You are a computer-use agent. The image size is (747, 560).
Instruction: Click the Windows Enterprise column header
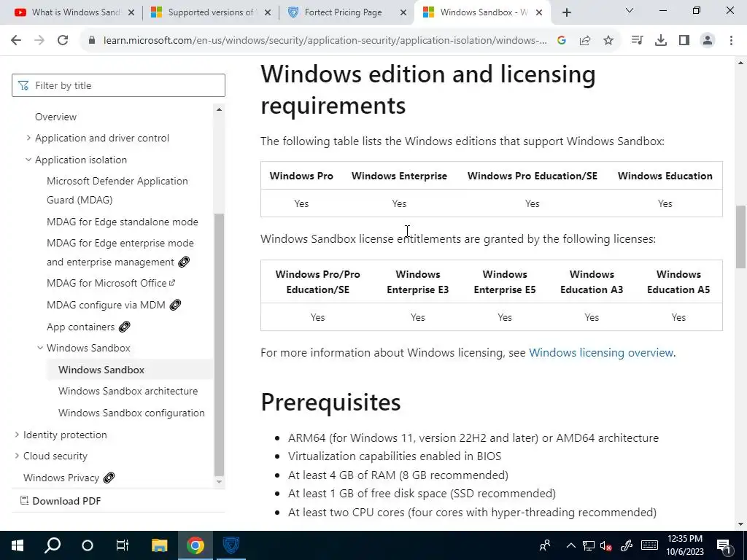(399, 176)
